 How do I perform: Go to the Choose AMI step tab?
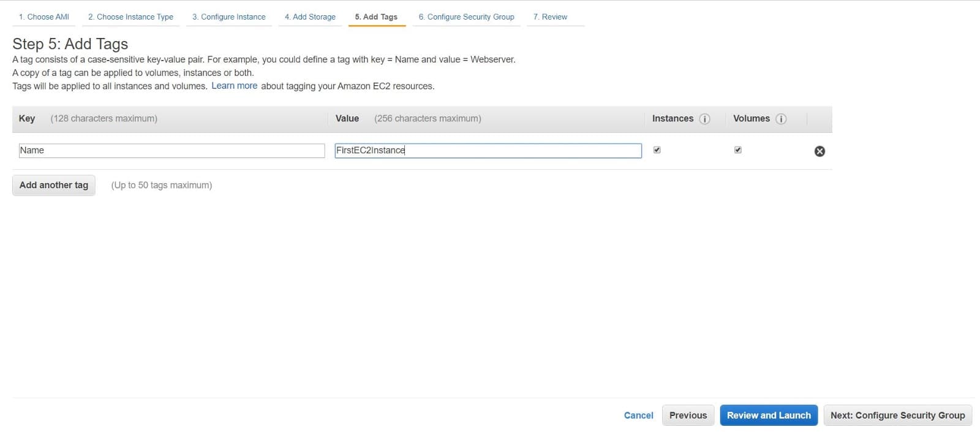(44, 17)
